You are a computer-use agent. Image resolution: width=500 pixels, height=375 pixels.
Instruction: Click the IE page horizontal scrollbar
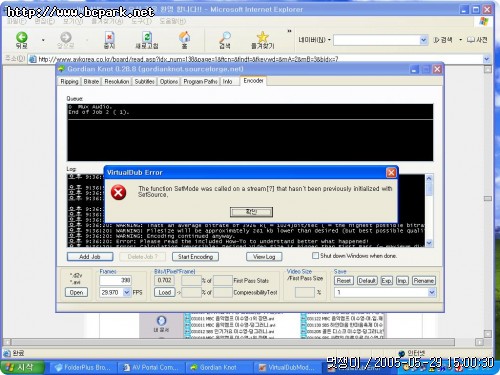point(233,342)
